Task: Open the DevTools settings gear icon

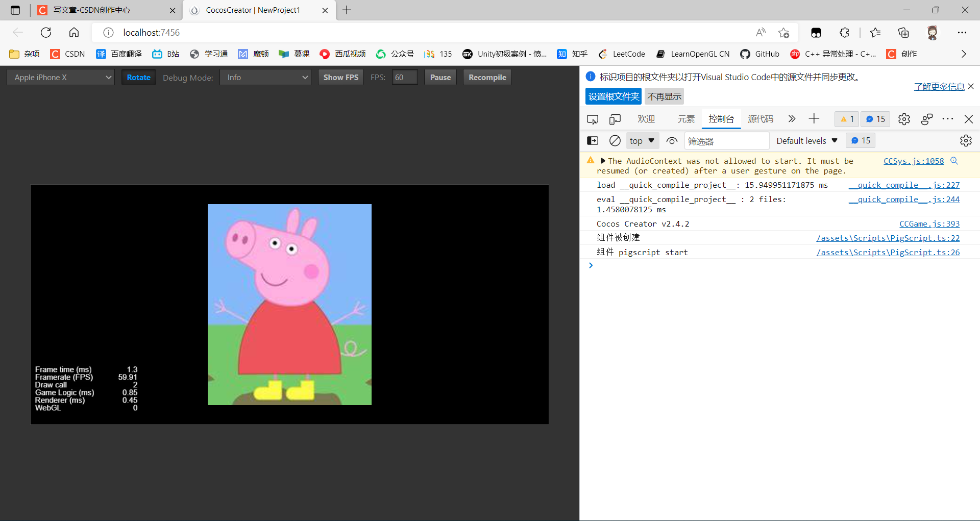Action: (904, 119)
